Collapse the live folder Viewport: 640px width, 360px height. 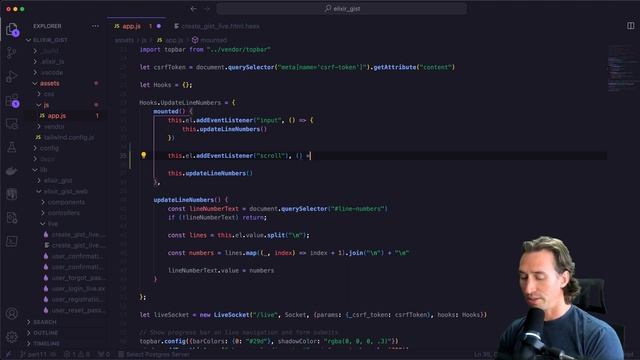coord(49,224)
